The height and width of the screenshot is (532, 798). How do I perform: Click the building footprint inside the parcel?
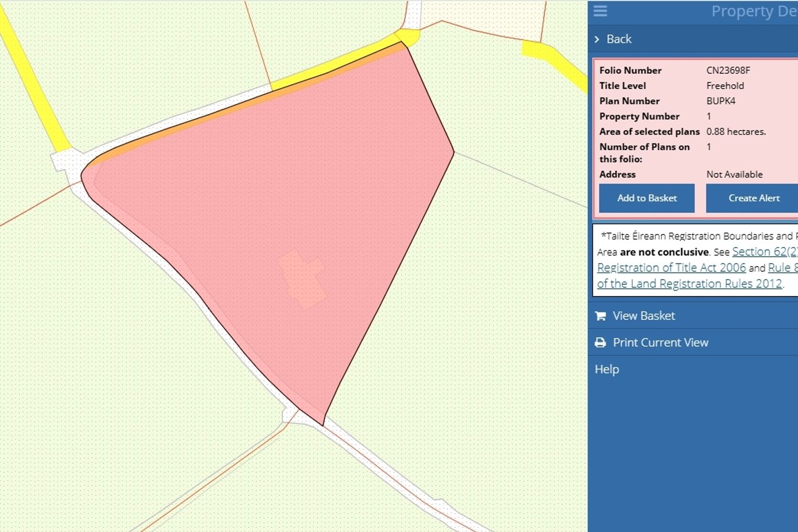(302, 278)
